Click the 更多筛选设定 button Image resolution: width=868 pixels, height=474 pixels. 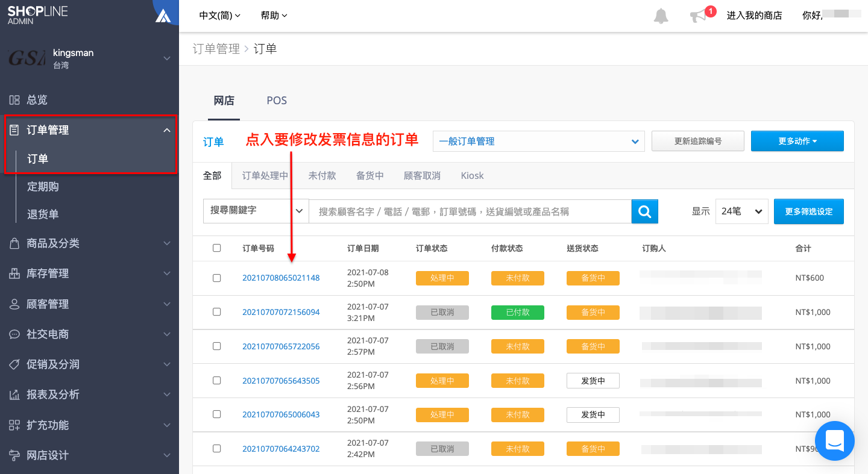pyautogui.click(x=809, y=211)
